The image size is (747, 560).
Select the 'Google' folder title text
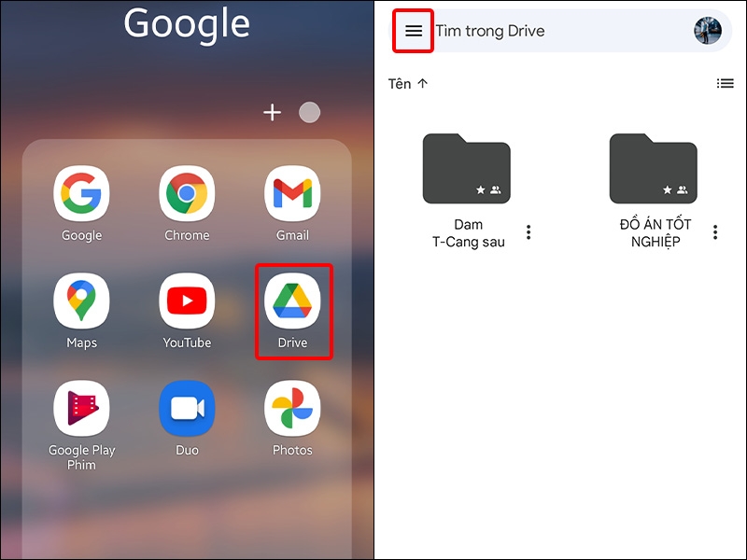187,23
